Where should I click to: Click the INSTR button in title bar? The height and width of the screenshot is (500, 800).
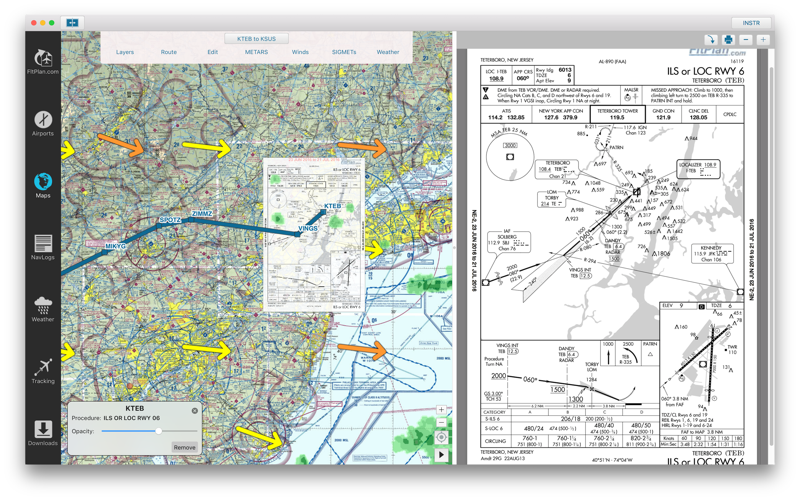pos(751,23)
